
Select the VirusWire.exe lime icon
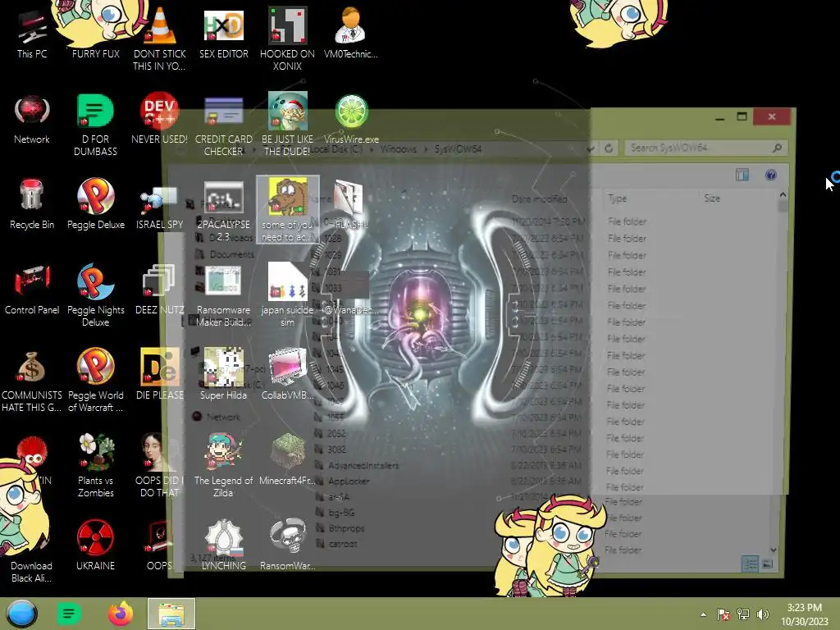[x=351, y=119]
